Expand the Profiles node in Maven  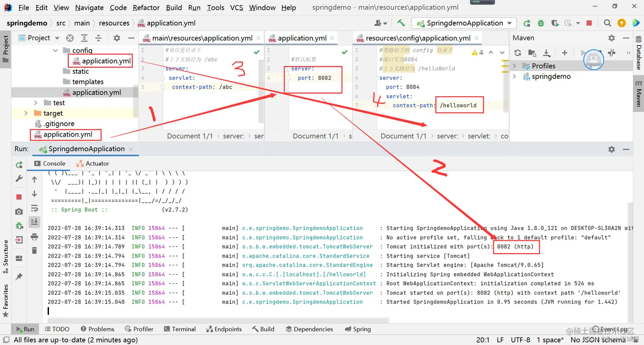[515, 66]
